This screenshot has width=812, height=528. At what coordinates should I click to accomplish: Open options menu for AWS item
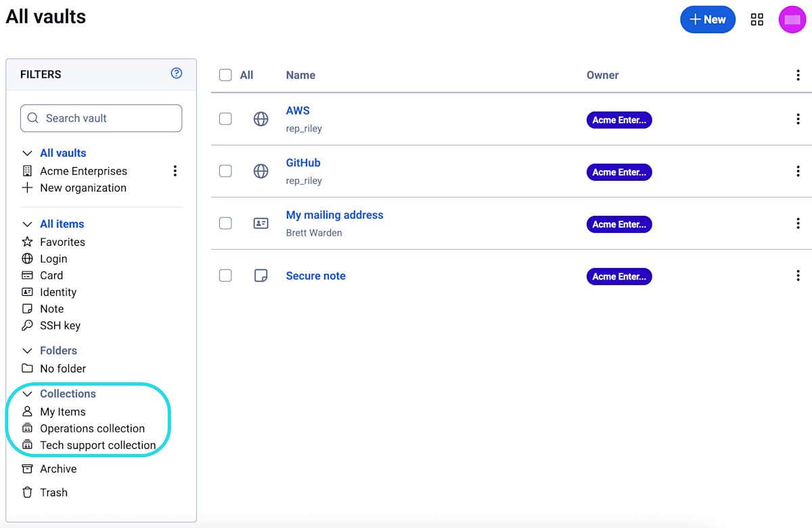pyautogui.click(x=798, y=119)
